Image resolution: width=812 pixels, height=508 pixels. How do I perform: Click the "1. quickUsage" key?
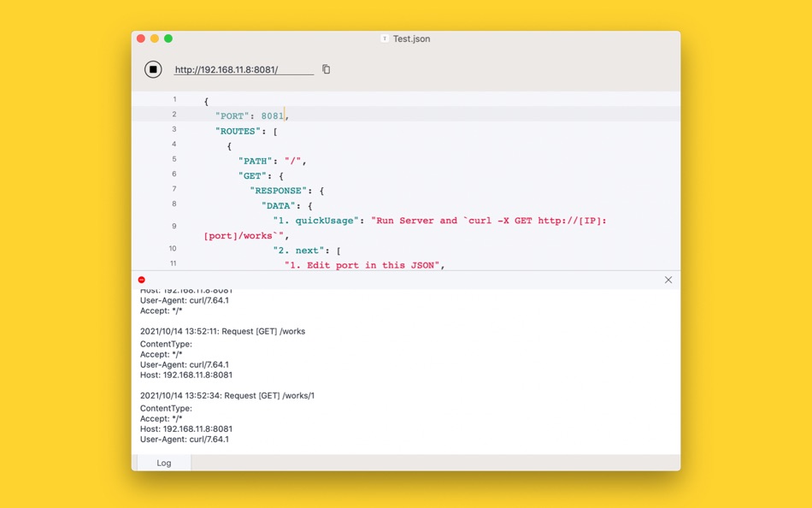[316, 221]
